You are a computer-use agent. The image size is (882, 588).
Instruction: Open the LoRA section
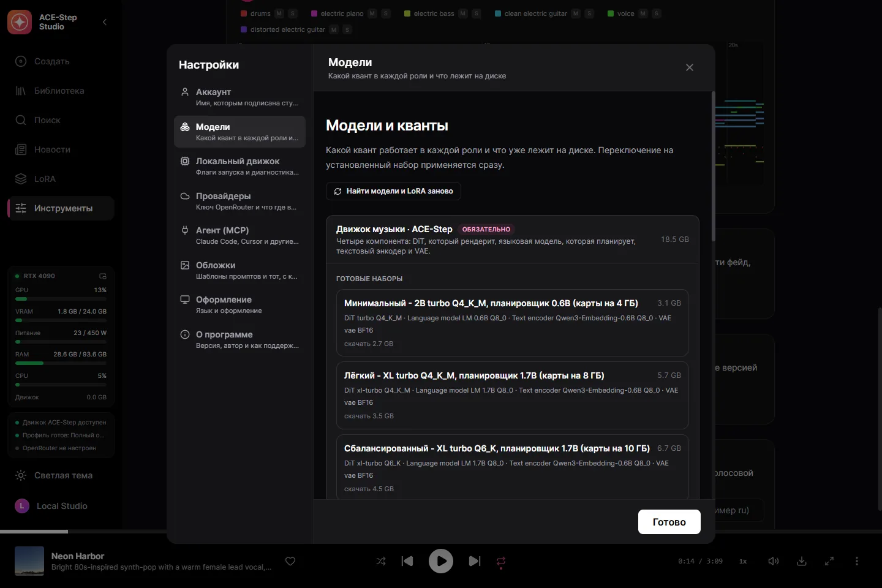click(61, 179)
